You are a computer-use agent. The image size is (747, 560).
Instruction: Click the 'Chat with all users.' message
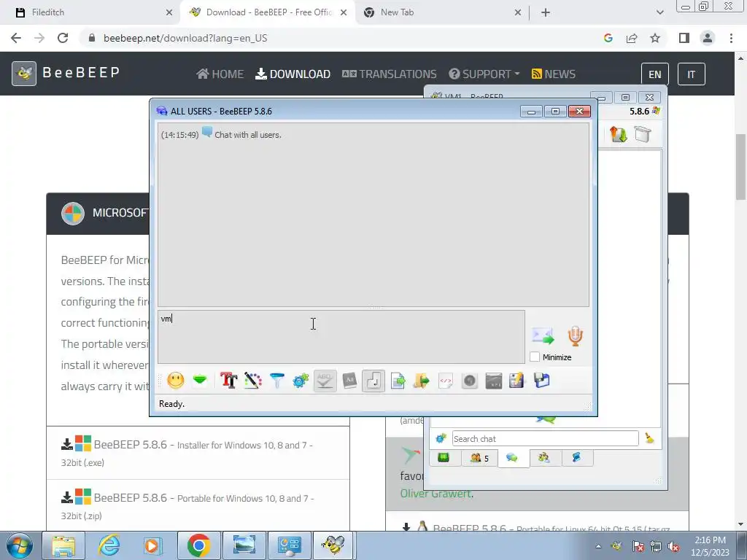click(x=248, y=135)
